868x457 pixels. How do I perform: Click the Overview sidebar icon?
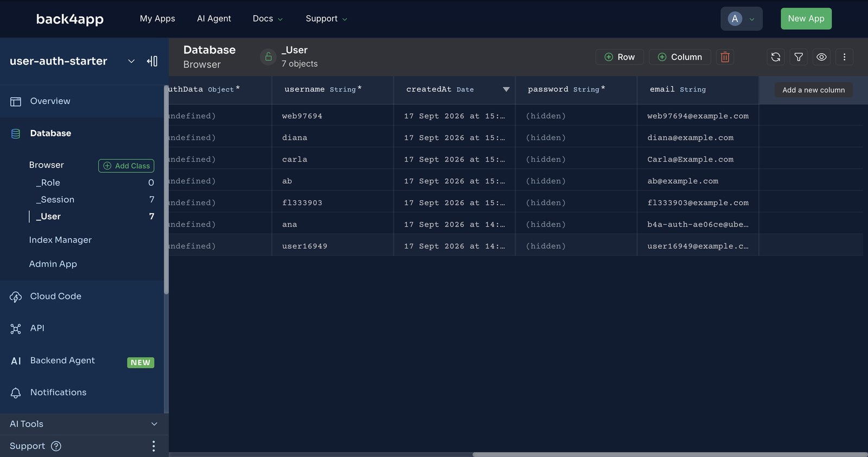(x=16, y=101)
